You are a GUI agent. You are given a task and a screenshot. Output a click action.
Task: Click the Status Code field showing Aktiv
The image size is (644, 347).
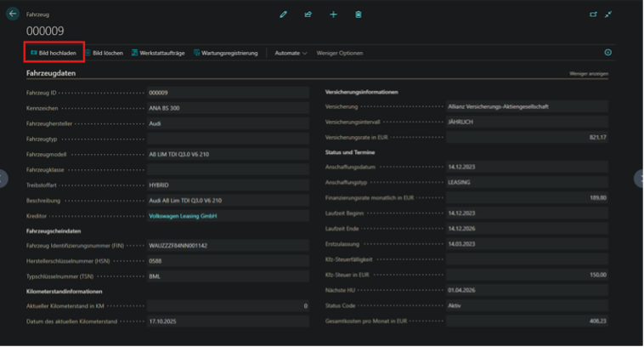point(526,306)
